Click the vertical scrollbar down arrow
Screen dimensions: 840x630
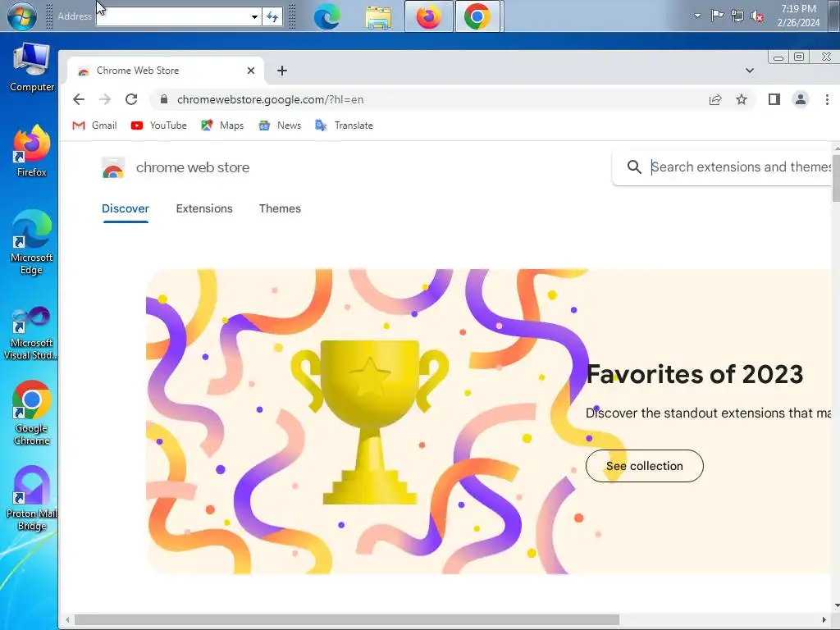[x=836, y=606]
